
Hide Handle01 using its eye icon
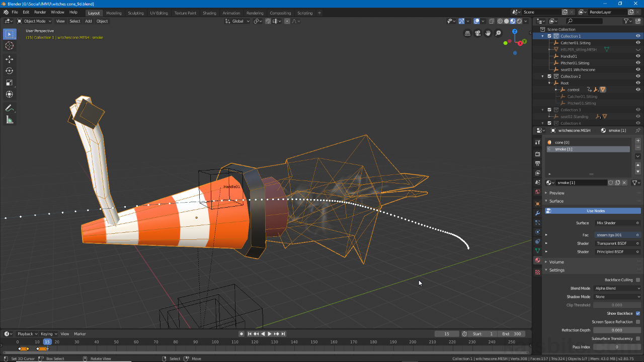(x=638, y=56)
